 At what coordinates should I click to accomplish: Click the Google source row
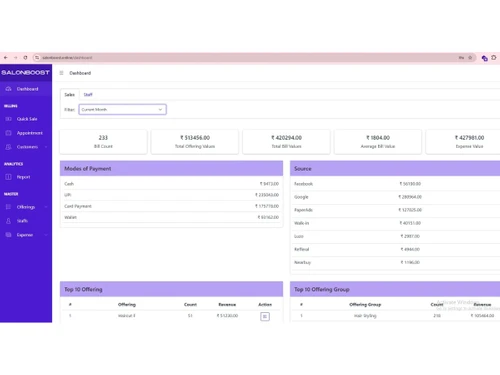click(x=395, y=197)
